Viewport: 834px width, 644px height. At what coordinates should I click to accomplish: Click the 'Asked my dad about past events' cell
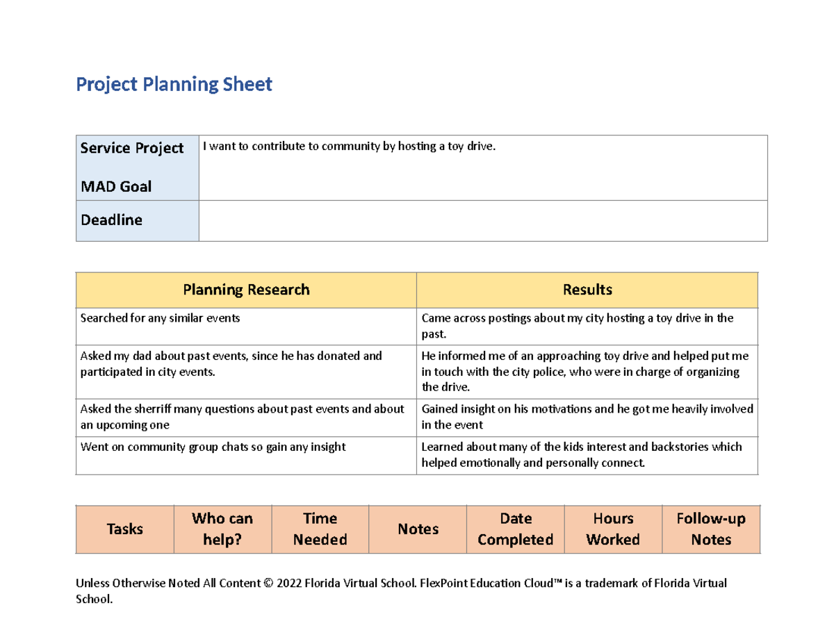[246, 372]
